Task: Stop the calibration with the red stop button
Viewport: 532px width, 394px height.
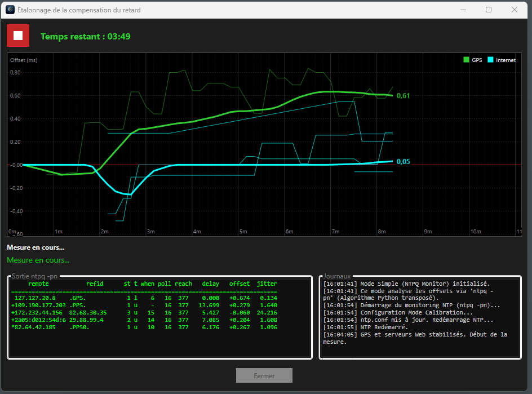Action: [x=18, y=36]
